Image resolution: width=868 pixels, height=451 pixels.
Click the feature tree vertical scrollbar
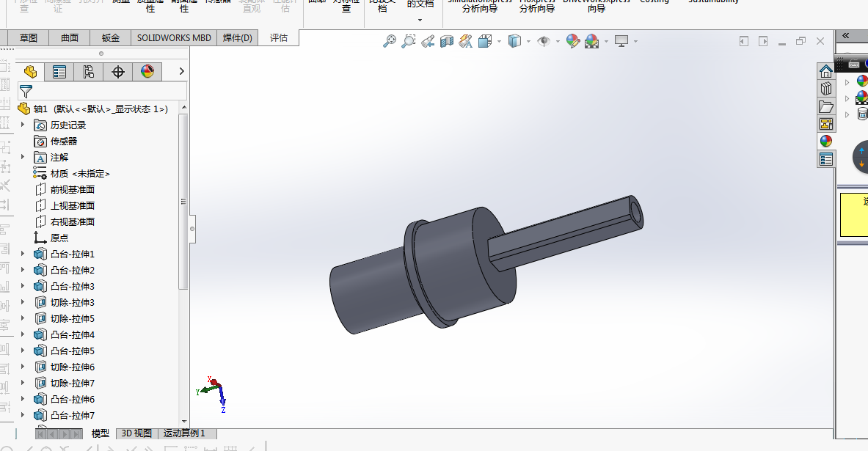tap(183, 202)
